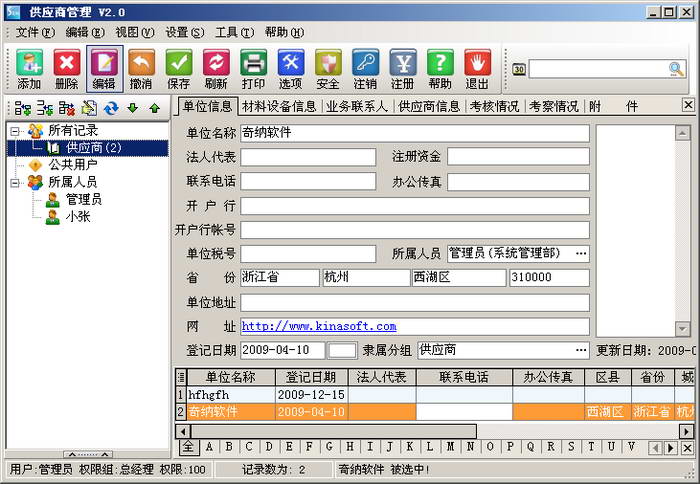Image resolution: width=700 pixels, height=484 pixels.
Task: Click the 撤消 (Undo) toolbar icon
Action: click(142, 69)
